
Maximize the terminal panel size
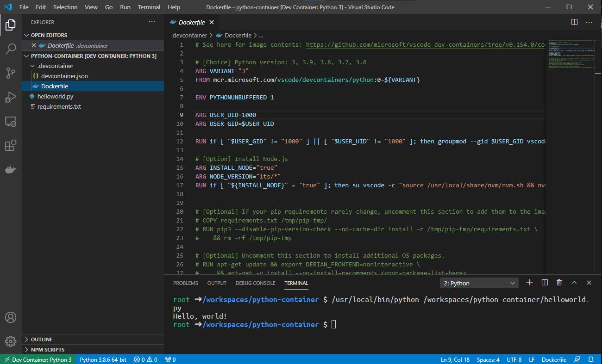pyautogui.click(x=574, y=283)
